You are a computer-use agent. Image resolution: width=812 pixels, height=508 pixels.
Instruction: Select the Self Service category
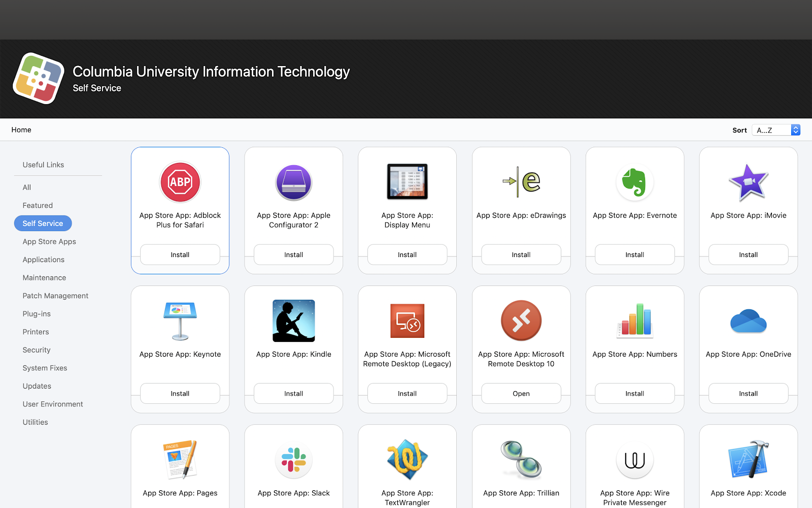[43, 224]
